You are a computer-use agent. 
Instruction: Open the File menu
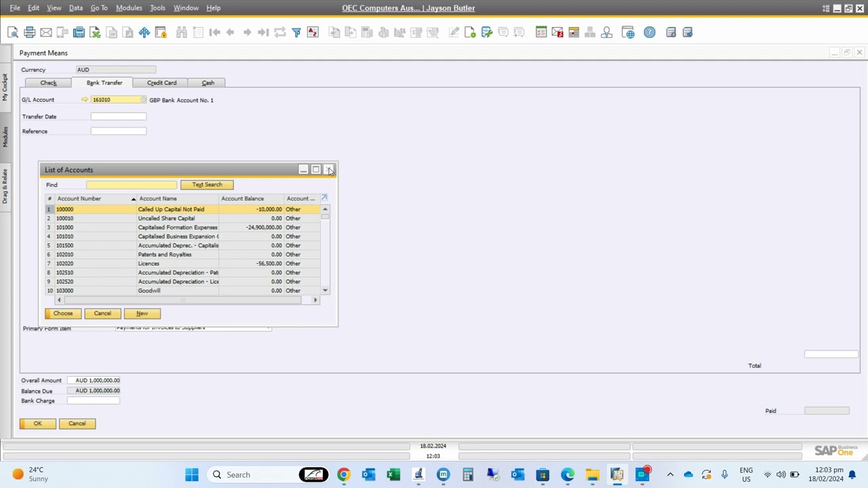tap(14, 8)
